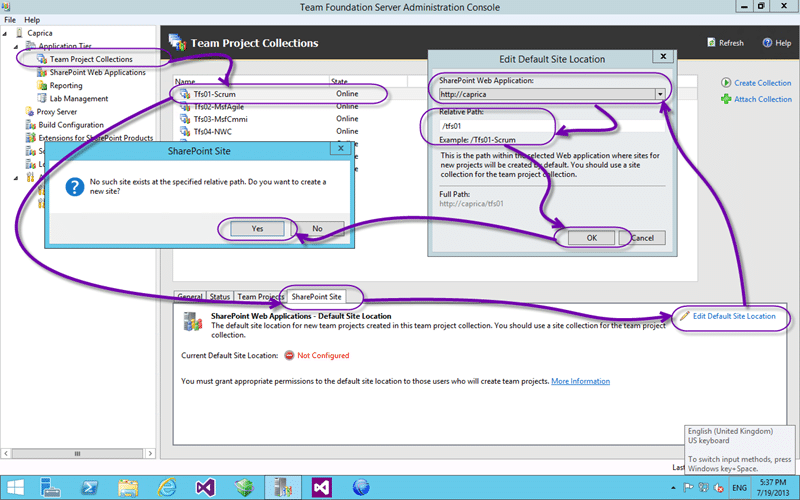
Task: Click the Relative Path input field
Action: pyautogui.click(x=552, y=126)
